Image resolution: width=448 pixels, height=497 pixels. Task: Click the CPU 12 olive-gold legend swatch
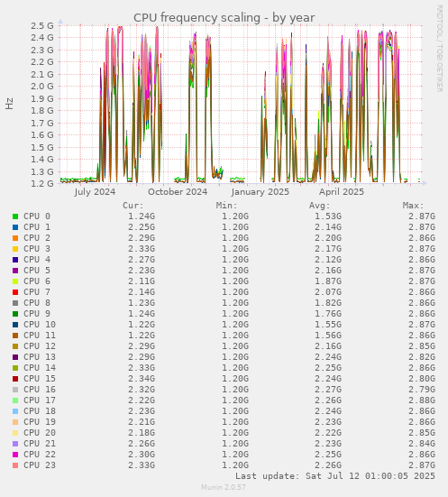(15, 346)
